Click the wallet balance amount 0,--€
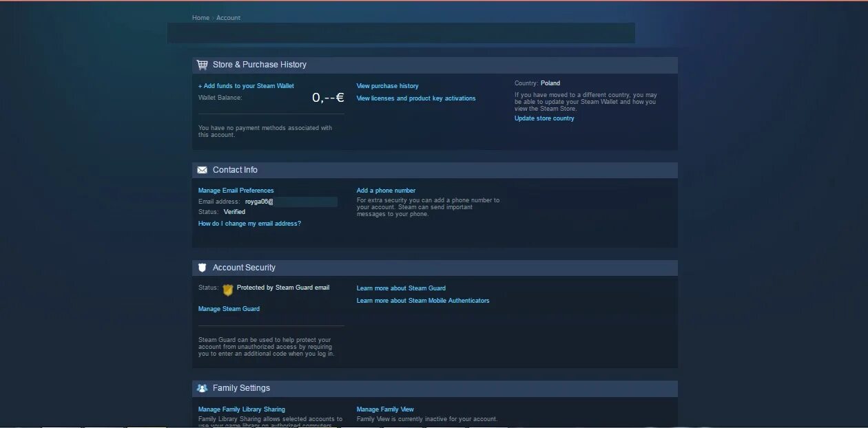 328,98
